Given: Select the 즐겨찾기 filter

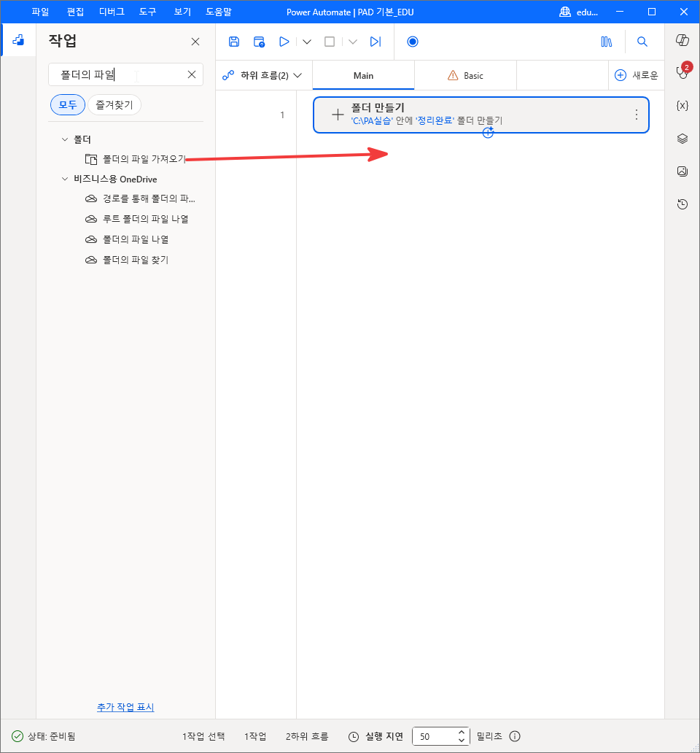Looking at the screenshot, I should point(114,104).
